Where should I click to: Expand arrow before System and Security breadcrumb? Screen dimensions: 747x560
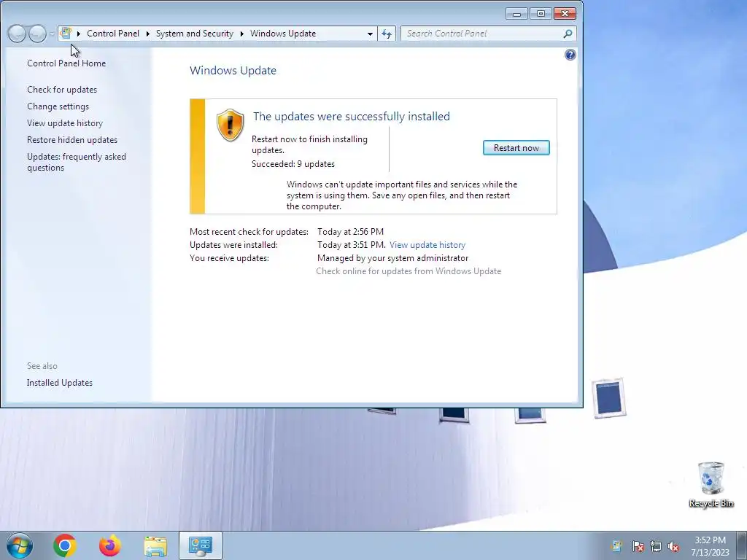click(147, 34)
